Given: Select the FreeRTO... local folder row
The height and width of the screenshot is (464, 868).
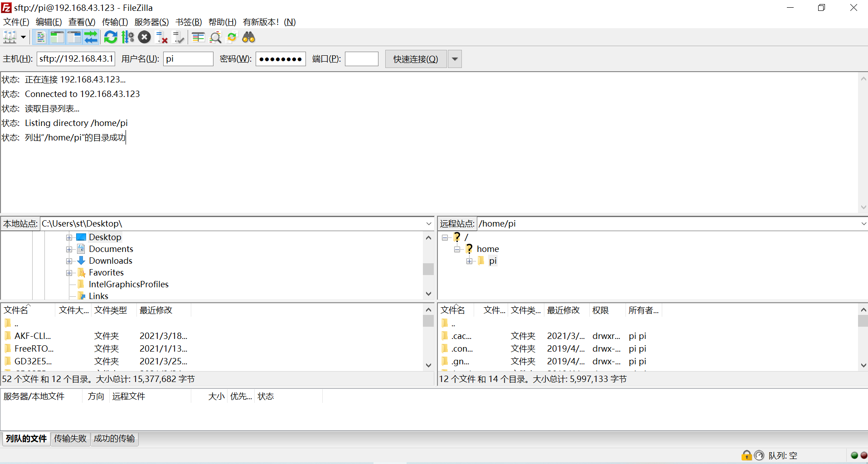Looking at the screenshot, I should pos(212,348).
